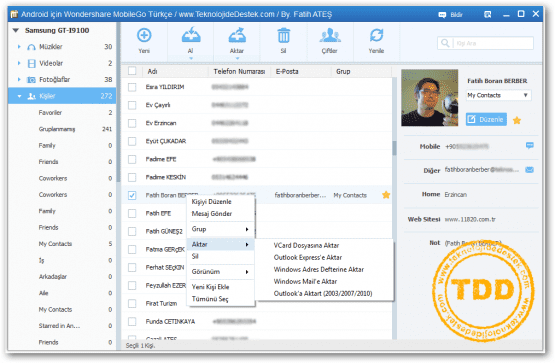The height and width of the screenshot is (363, 555).
Task: Choose Windows Mail'e Aktar option
Action: [x=324, y=282]
